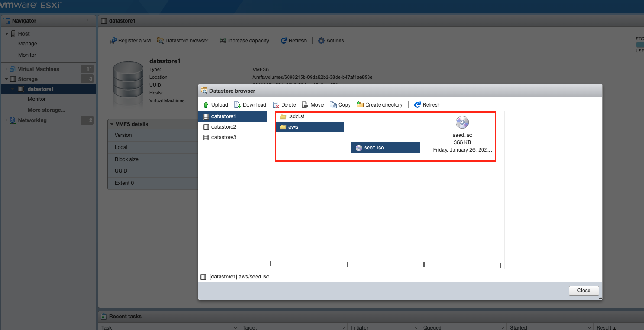
Task: Open the .sdd.sf folder
Action: 296,116
